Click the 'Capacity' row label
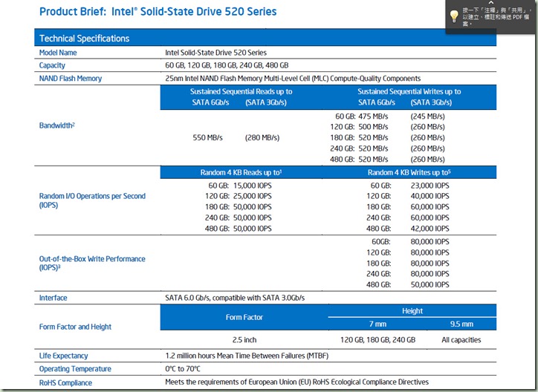Viewport: 538px width, 392px height. (52, 65)
